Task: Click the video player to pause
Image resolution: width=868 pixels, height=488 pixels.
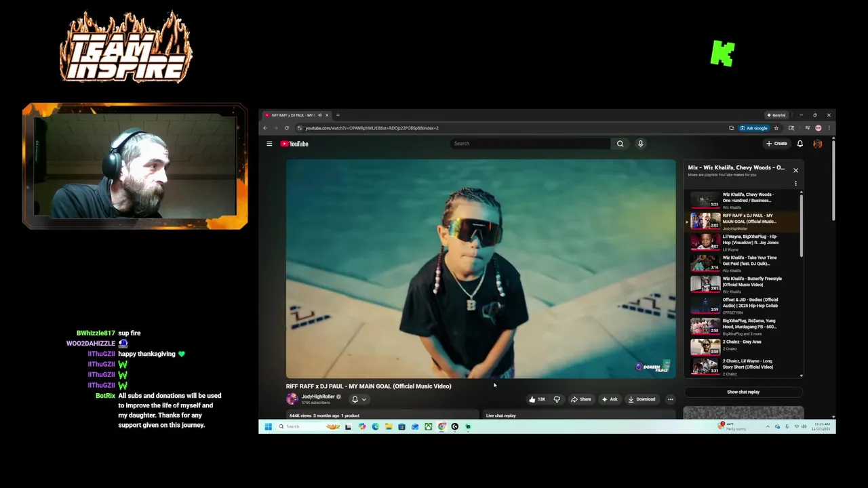Action: [x=481, y=268]
